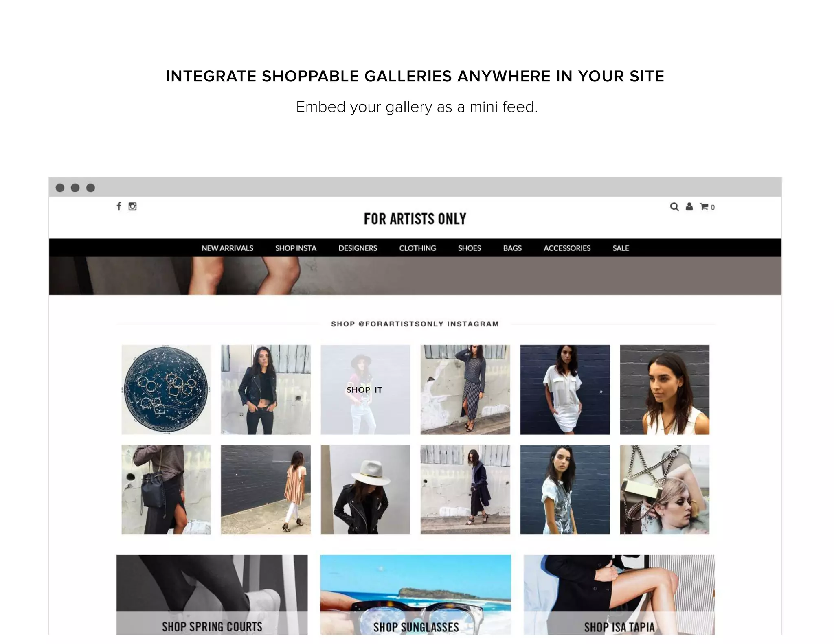
Task: Open the Bags category
Action: 512,248
